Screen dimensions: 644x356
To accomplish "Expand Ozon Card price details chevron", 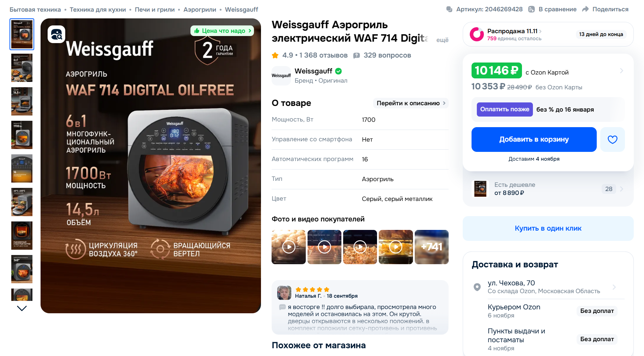I will (x=621, y=71).
